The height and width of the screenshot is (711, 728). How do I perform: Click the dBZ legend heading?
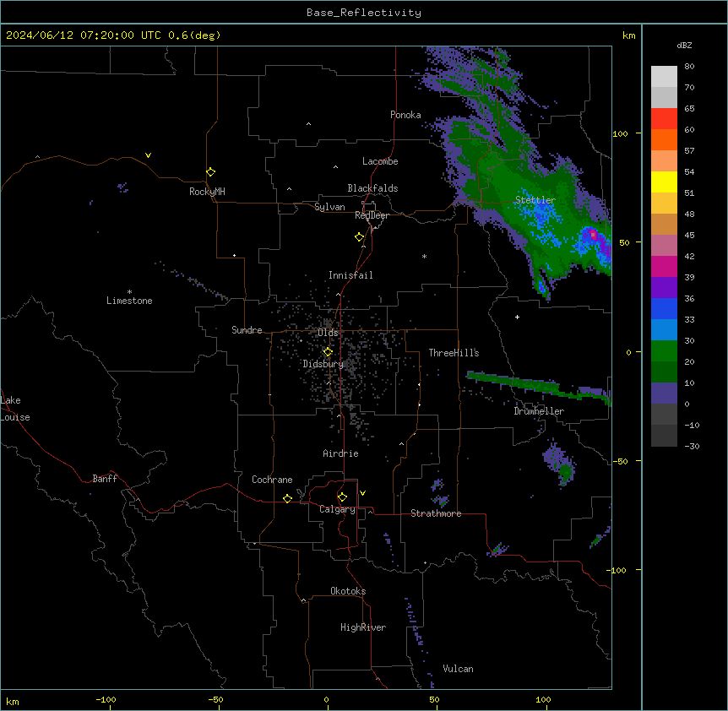pyautogui.click(x=684, y=46)
